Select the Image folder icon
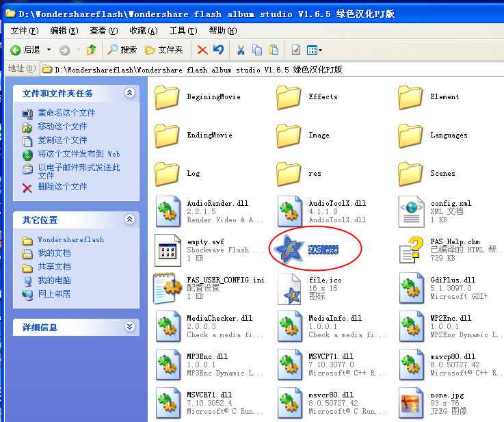The image size is (504, 422). (x=289, y=135)
